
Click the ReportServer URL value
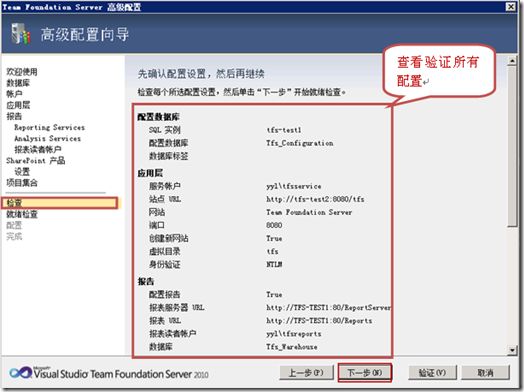[328, 307]
